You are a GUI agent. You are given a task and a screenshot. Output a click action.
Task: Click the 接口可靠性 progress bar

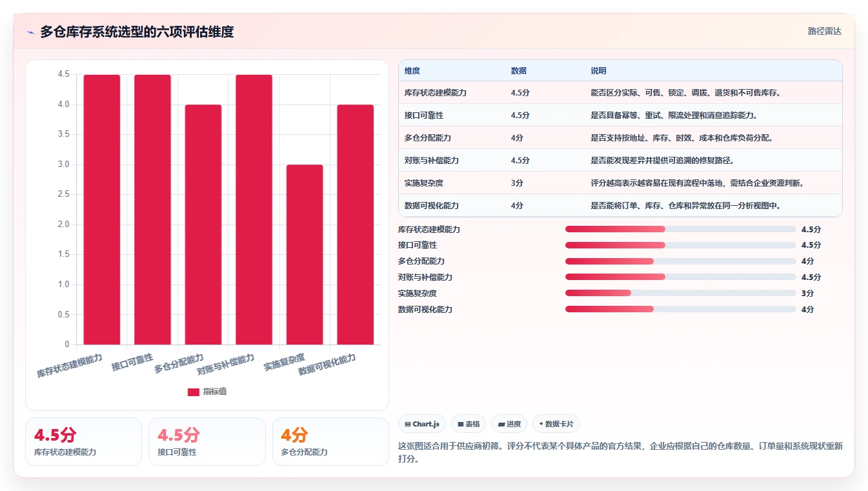coord(680,245)
